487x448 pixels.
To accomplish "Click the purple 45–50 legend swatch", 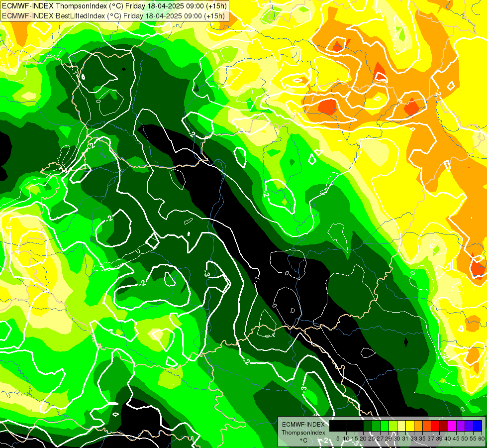I will click(461, 426).
